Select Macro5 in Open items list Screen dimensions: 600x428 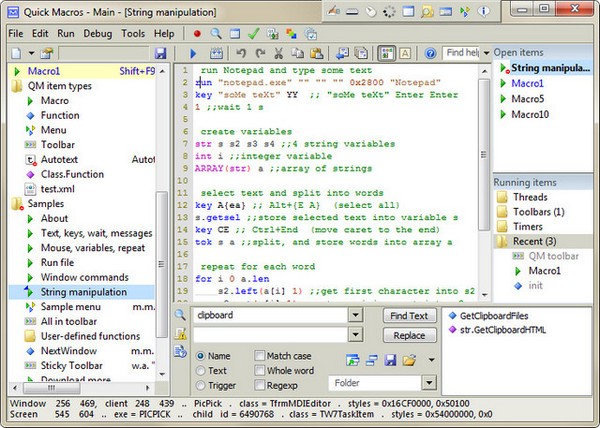(528, 99)
